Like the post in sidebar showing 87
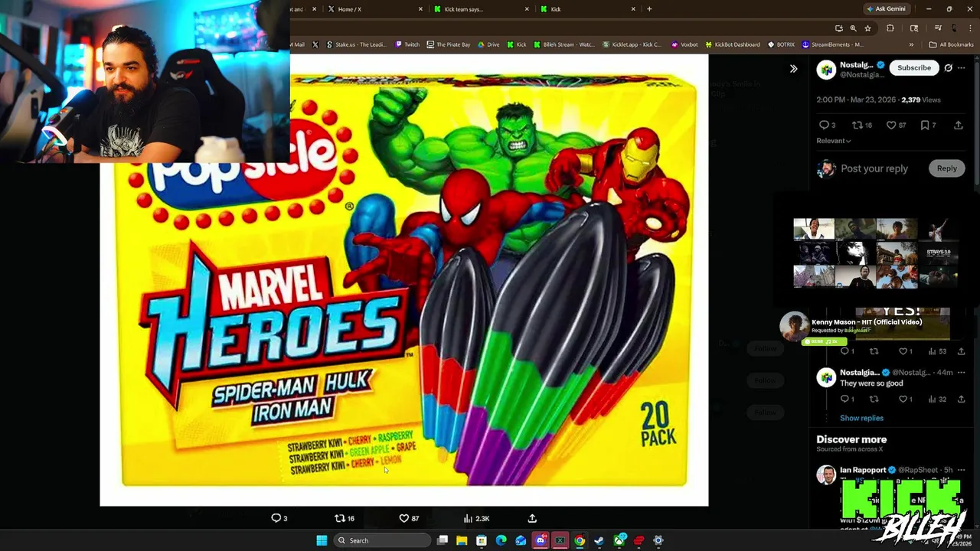Viewport: 980px width, 551px height. [x=891, y=125]
